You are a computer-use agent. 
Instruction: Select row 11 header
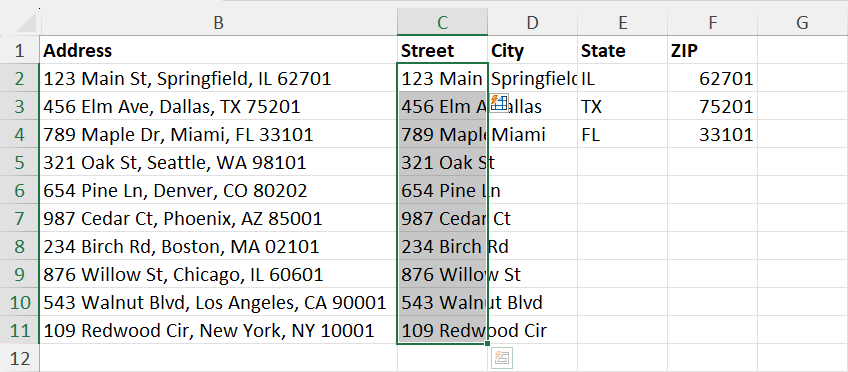(19, 330)
